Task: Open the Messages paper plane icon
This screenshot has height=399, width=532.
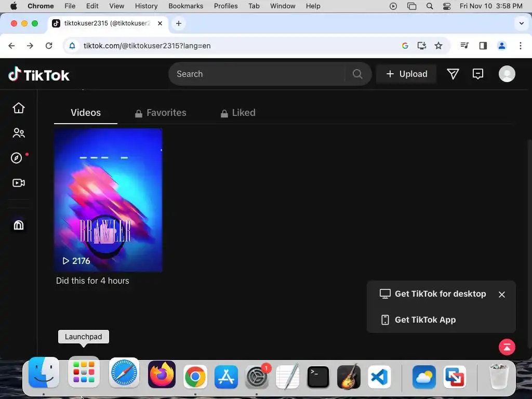Action: [x=453, y=74]
